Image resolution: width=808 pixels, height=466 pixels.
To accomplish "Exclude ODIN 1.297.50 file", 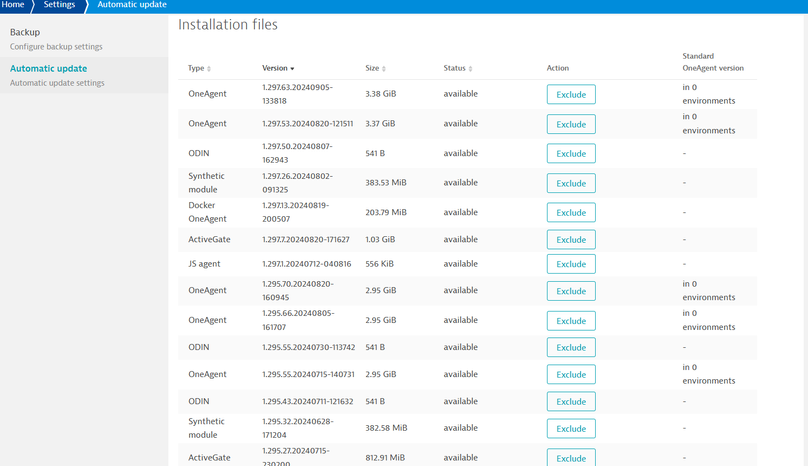I will (571, 154).
